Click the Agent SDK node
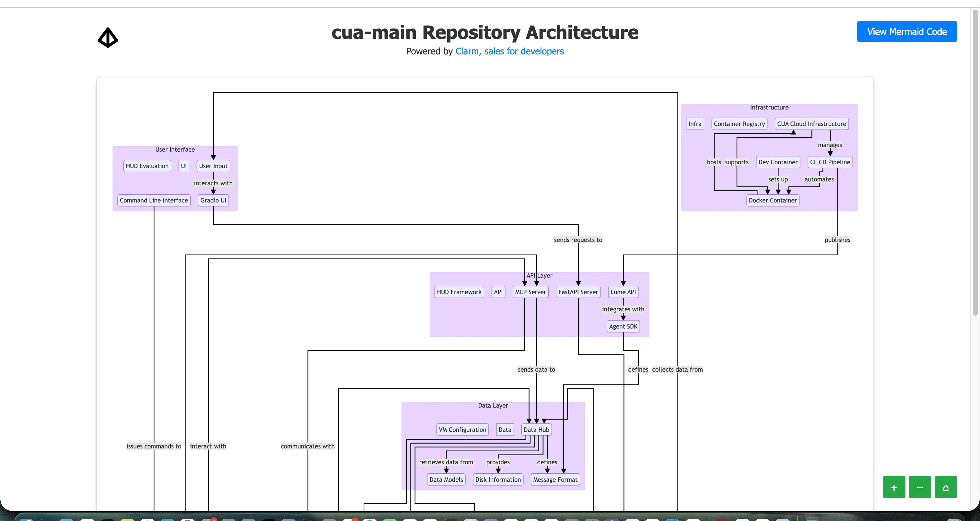 [623, 326]
